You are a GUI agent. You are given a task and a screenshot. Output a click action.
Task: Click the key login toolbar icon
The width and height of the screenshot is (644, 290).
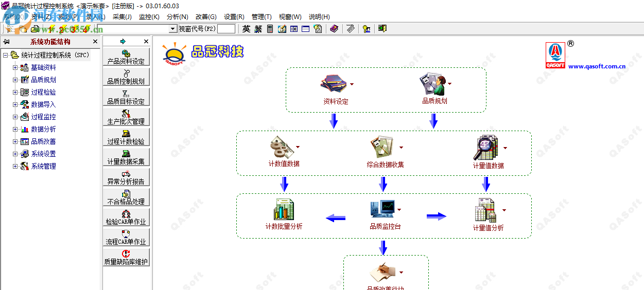tap(367, 29)
